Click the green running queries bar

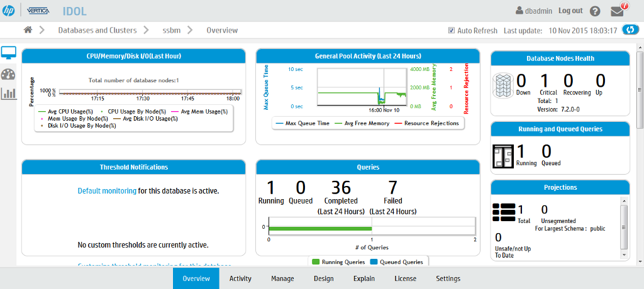320,228
